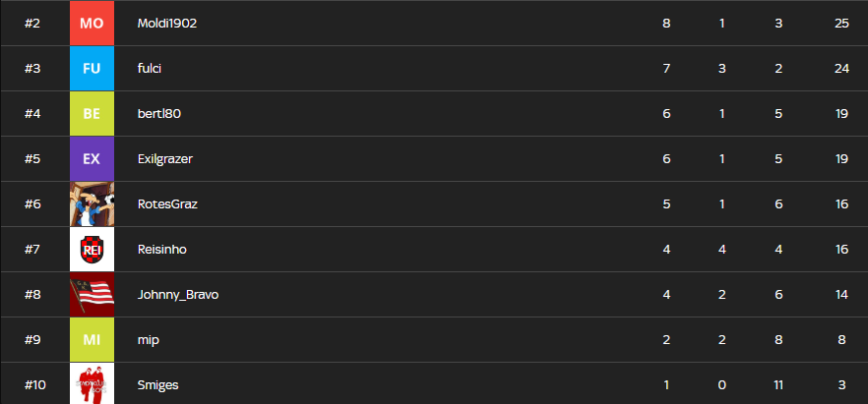The image size is (868, 404).
Task: Click the yellow-green BE avatar icon
Action: coord(92,113)
